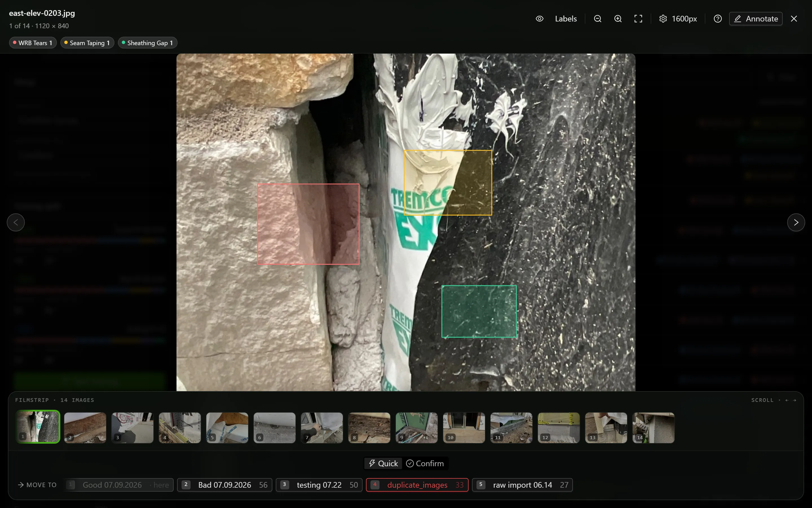The image size is (812, 508).
Task: Switch to Quick mode
Action: 383,464
